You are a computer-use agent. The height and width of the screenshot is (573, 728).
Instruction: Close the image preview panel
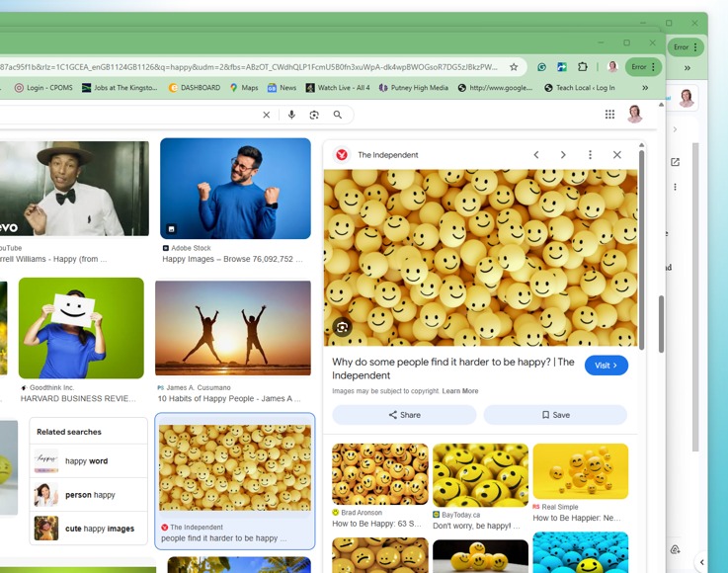(616, 155)
